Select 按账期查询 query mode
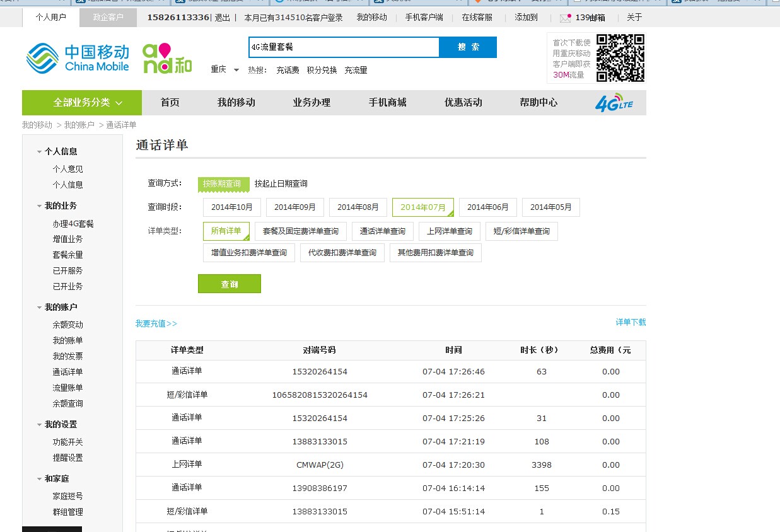 223,183
